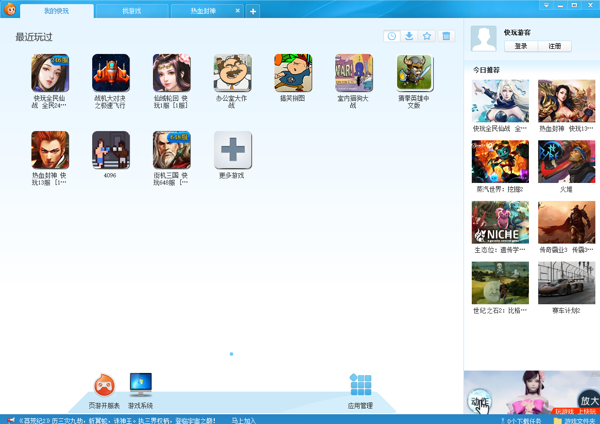This screenshot has width=600, height=424.
Task: Open 火炬 recommended game thumbnail
Action: pyautogui.click(x=566, y=162)
